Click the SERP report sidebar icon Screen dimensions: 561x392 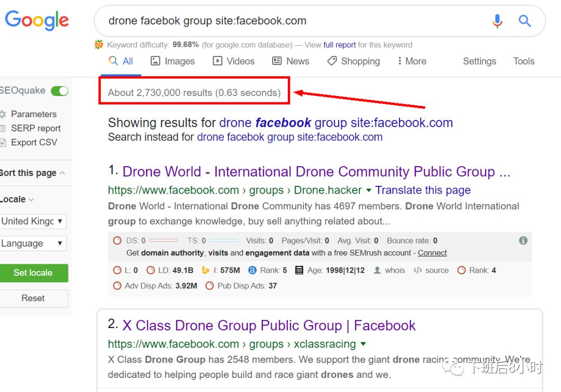[3, 128]
